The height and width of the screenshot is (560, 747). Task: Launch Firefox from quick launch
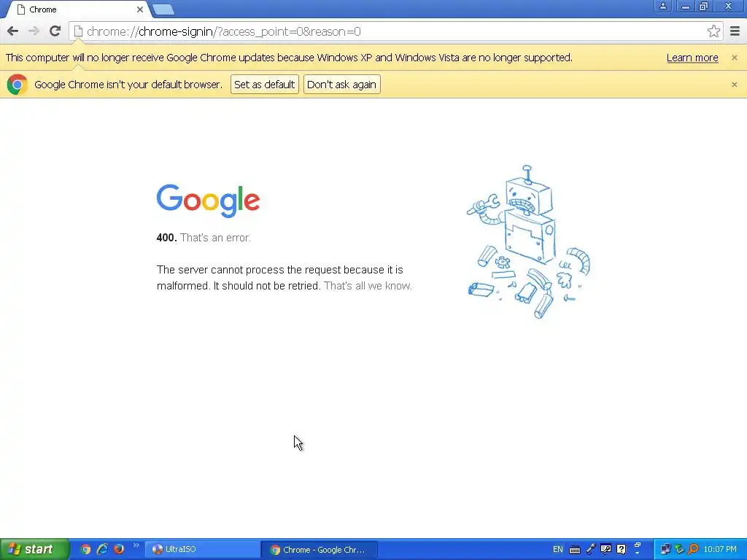[119, 549]
